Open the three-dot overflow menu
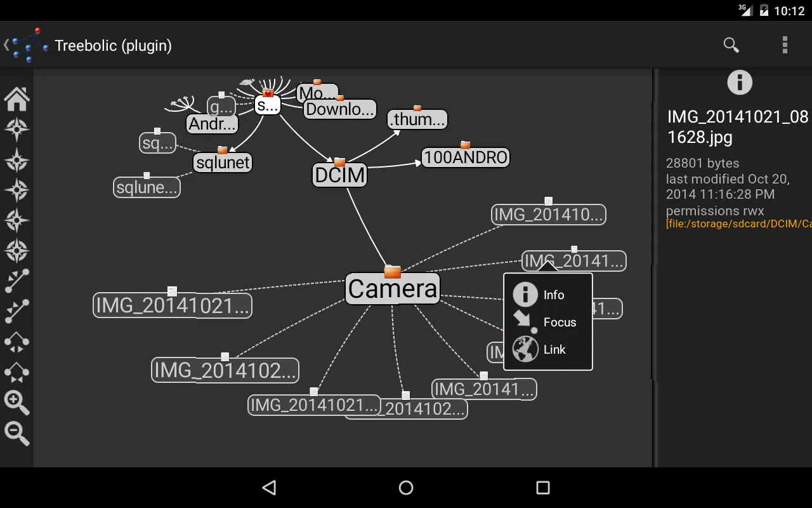 (x=785, y=45)
